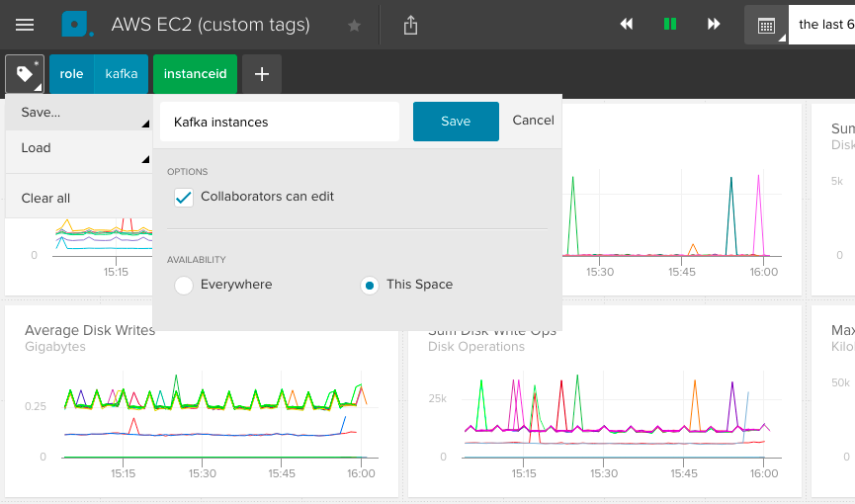Screen dimensions: 855x504
Task: Pause live data streaming
Action: [x=670, y=25]
